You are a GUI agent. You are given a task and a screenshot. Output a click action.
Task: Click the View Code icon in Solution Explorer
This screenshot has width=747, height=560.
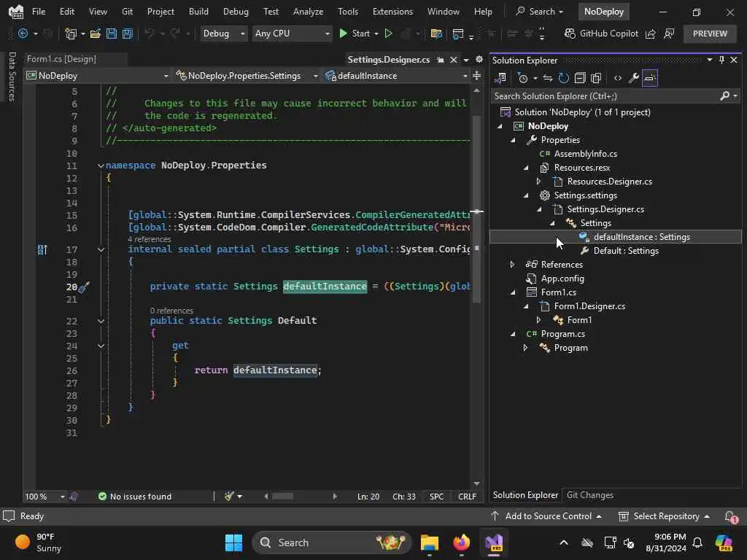click(x=618, y=78)
